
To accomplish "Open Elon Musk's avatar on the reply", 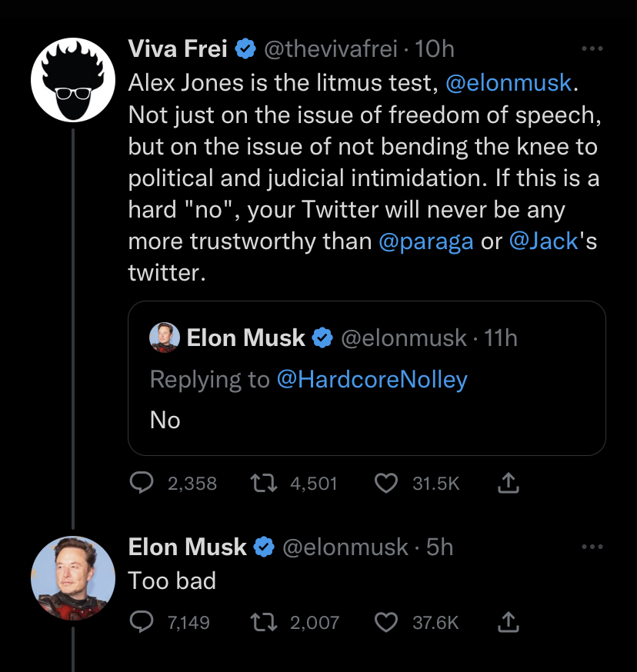I will pyautogui.click(x=73, y=578).
